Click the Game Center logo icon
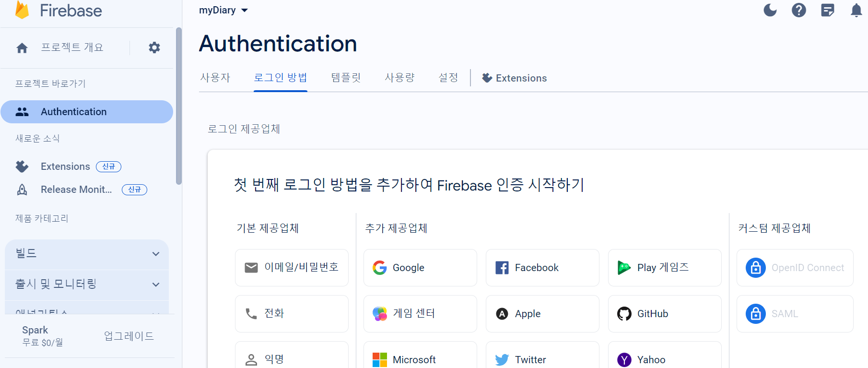The height and width of the screenshot is (368, 868). pos(380,314)
